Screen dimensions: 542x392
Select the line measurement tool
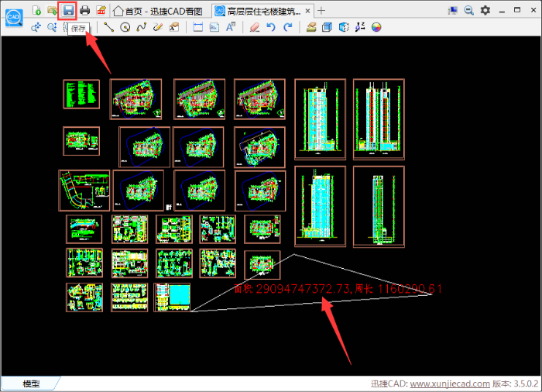pos(108,27)
